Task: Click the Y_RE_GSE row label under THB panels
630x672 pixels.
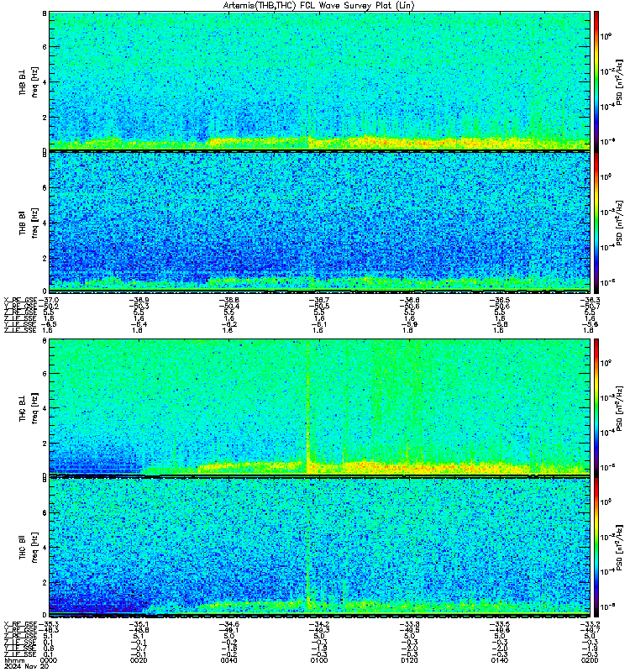Action: 20,306
